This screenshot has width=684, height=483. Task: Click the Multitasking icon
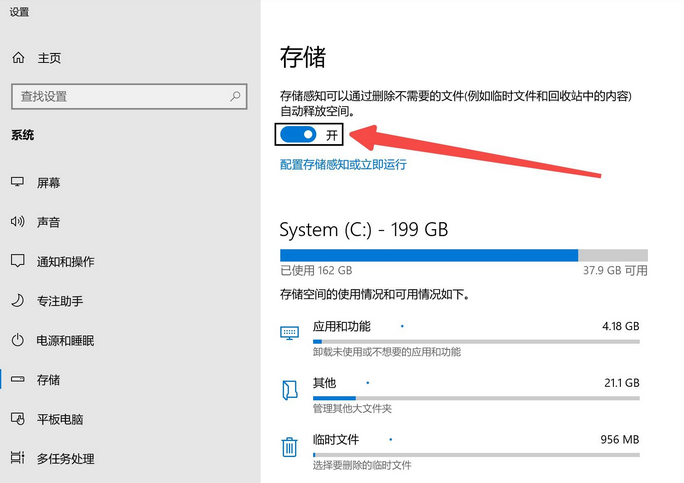18,458
